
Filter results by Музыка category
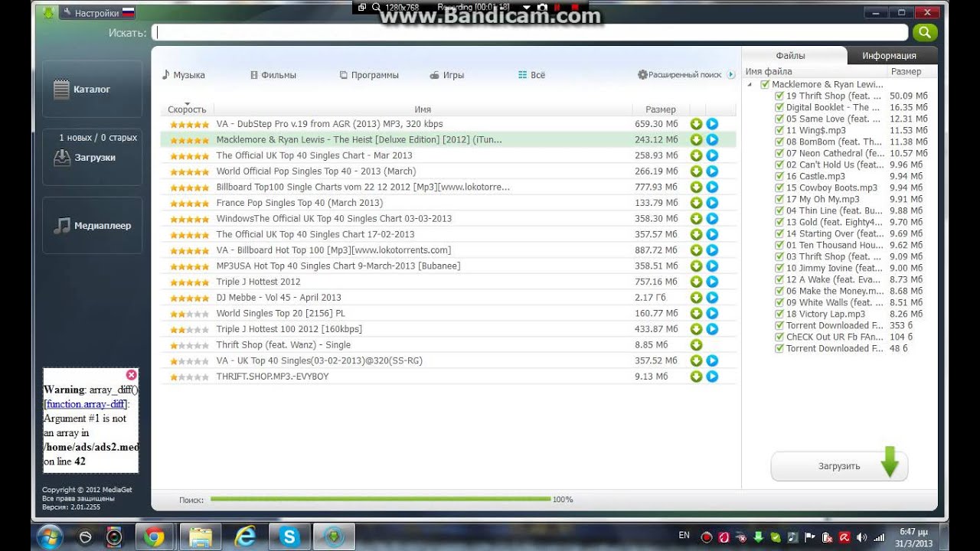[184, 75]
